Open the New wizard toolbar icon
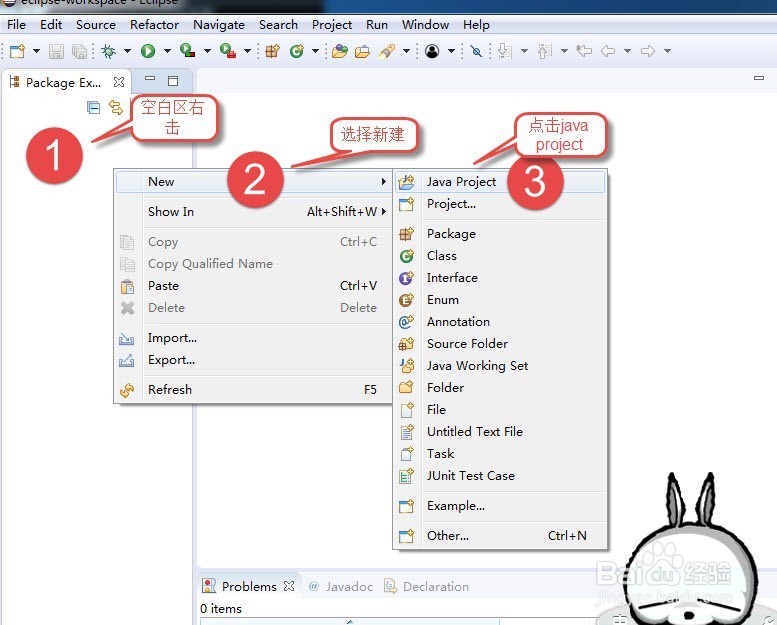The width and height of the screenshot is (777, 625). click(x=17, y=51)
